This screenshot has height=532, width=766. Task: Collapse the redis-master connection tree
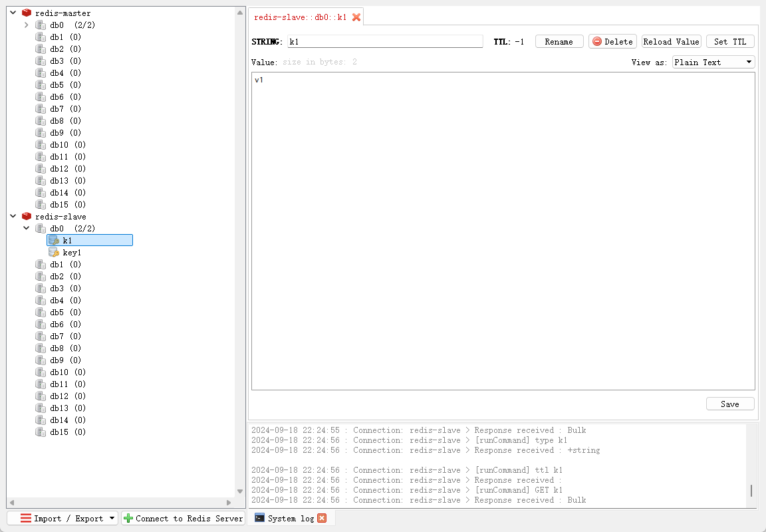tap(13, 13)
